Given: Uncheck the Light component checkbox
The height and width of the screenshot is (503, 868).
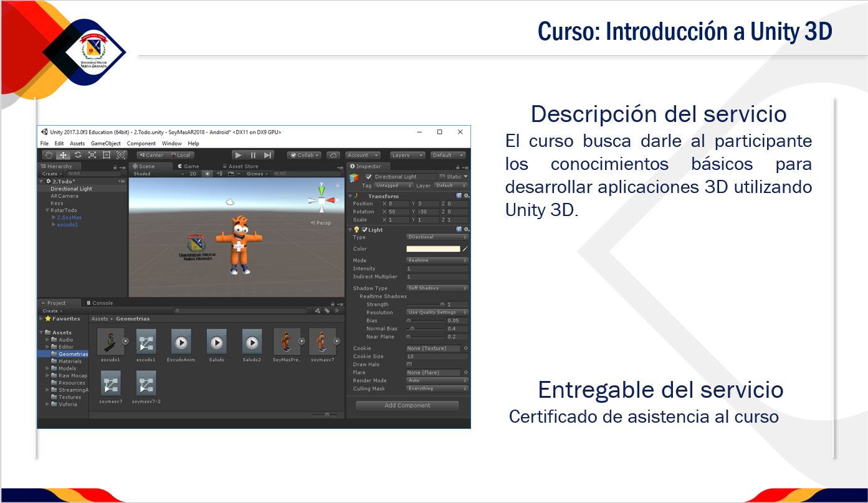Looking at the screenshot, I should [x=365, y=230].
